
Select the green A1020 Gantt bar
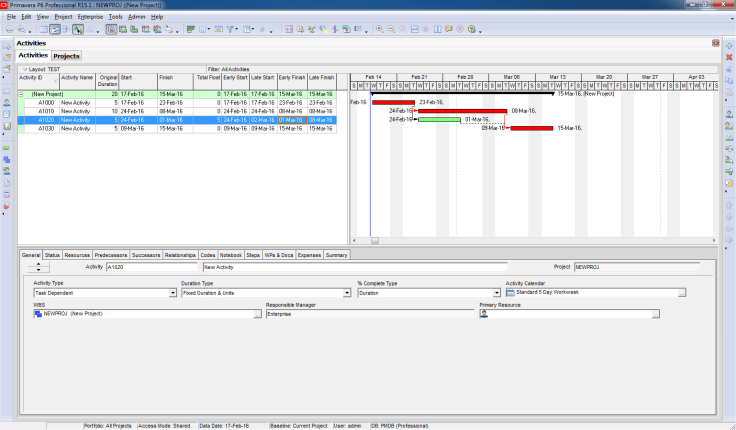tap(438, 119)
